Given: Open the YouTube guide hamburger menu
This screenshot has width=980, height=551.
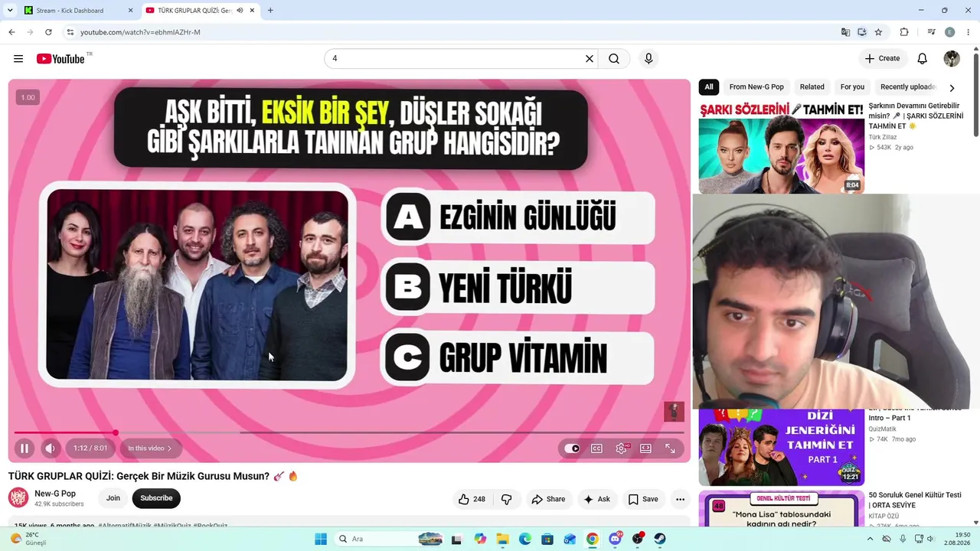Looking at the screenshot, I should tap(18, 59).
